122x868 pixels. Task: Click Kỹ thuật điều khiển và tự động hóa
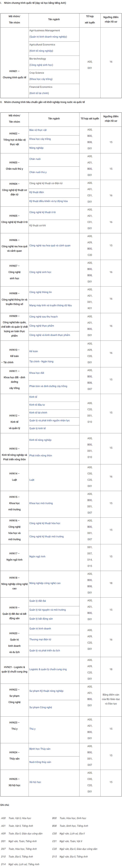pyautogui.click(x=48, y=201)
